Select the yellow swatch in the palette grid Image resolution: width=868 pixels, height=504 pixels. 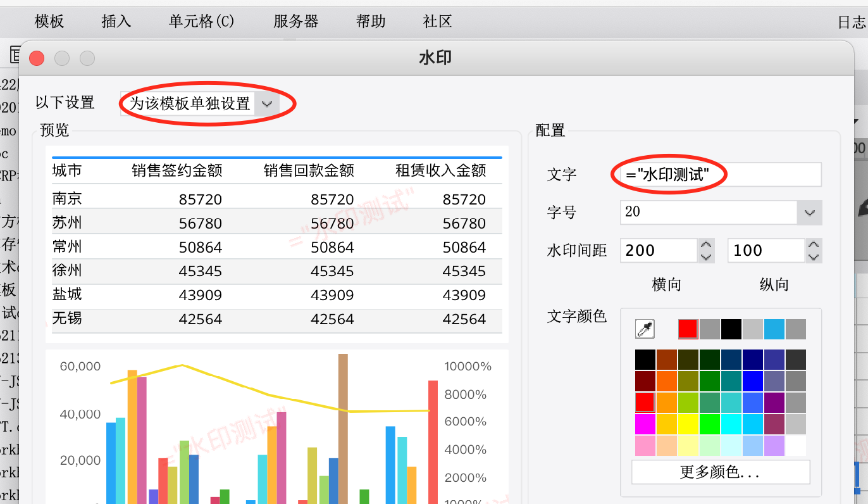pos(688,424)
